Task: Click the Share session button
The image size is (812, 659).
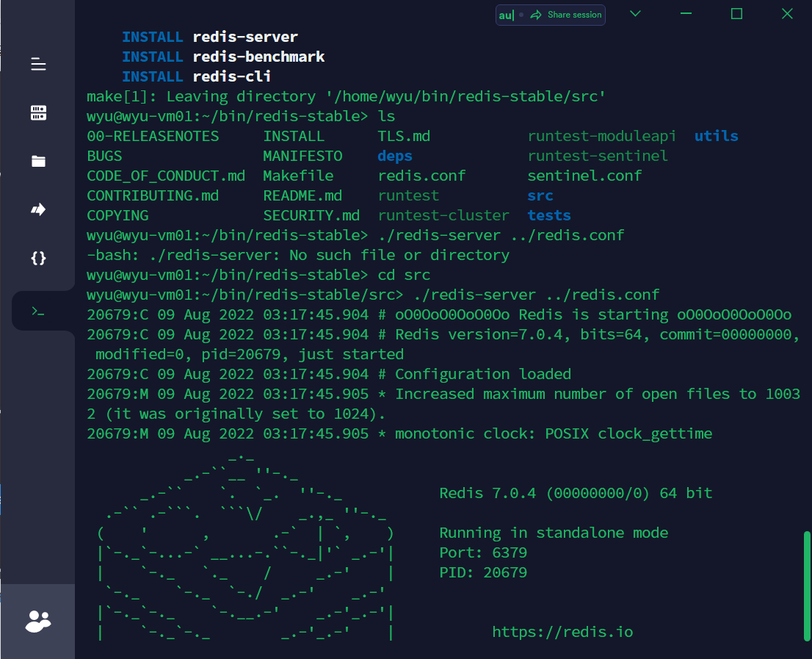Action: click(x=567, y=15)
